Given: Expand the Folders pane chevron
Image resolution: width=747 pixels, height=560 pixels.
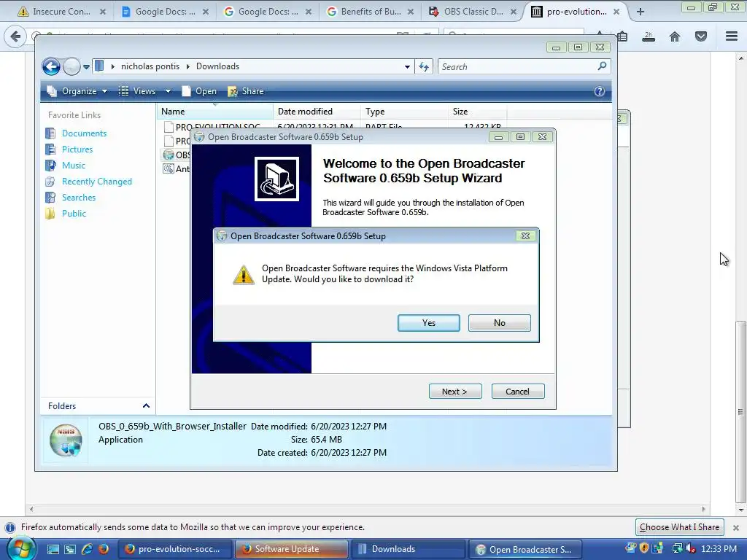Looking at the screenshot, I should [146, 405].
